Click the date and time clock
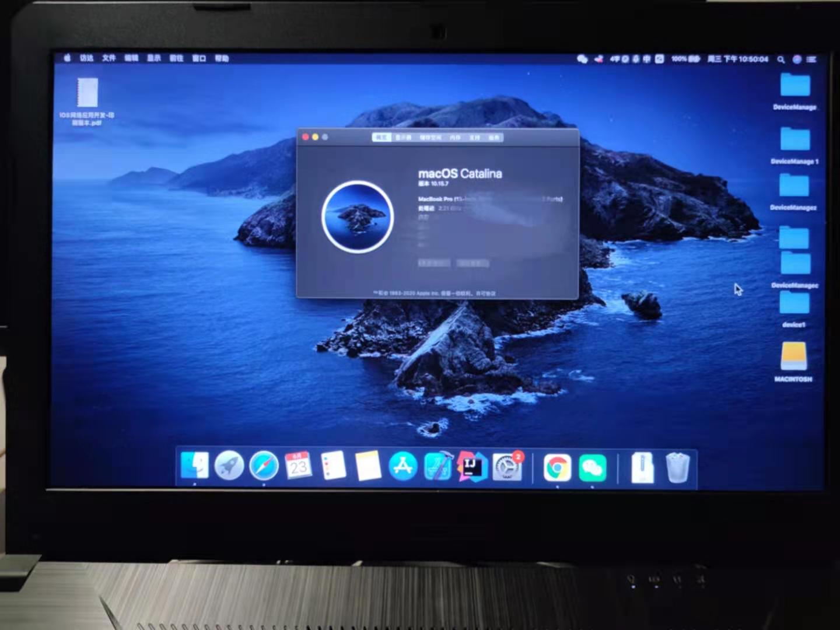This screenshot has height=630, width=840. pyautogui.click(x=737, y=59)
